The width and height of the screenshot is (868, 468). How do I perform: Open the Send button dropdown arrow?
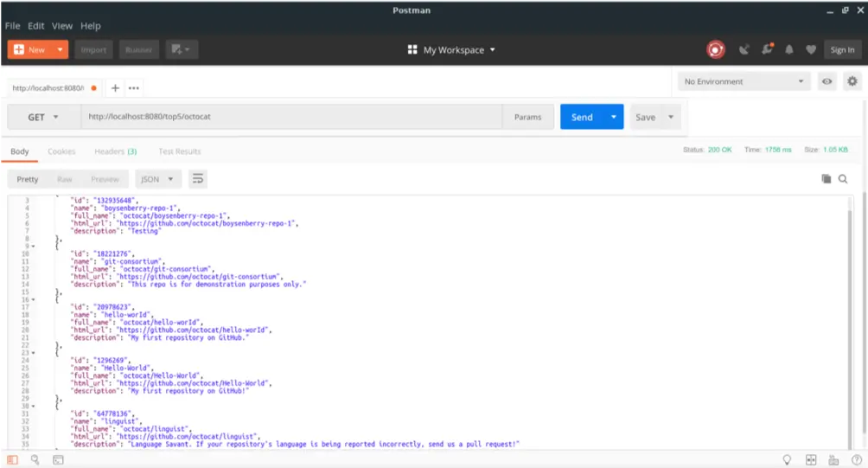click(x=613, y=117)
